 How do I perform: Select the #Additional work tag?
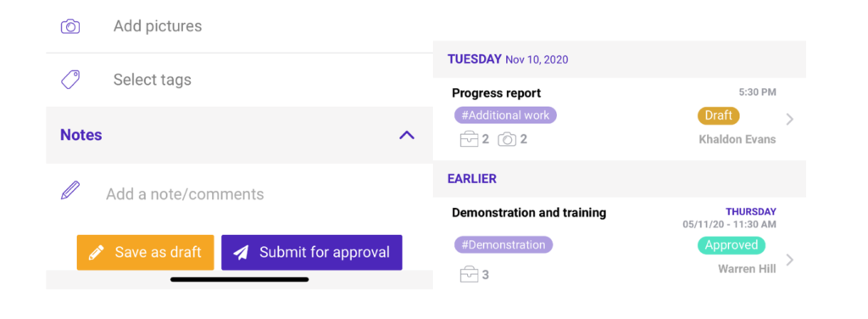pos(505,115)
